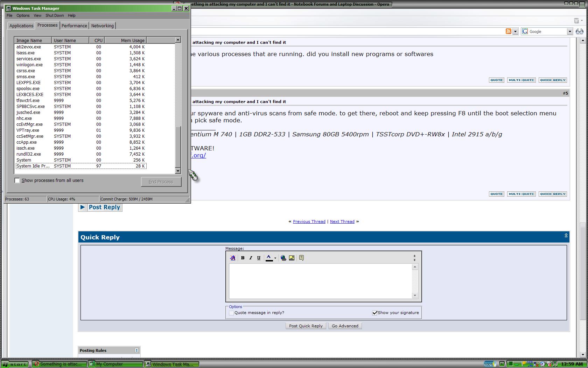Open Task Manager Help menu
This screenshot has width=588, height=368.
72,15
